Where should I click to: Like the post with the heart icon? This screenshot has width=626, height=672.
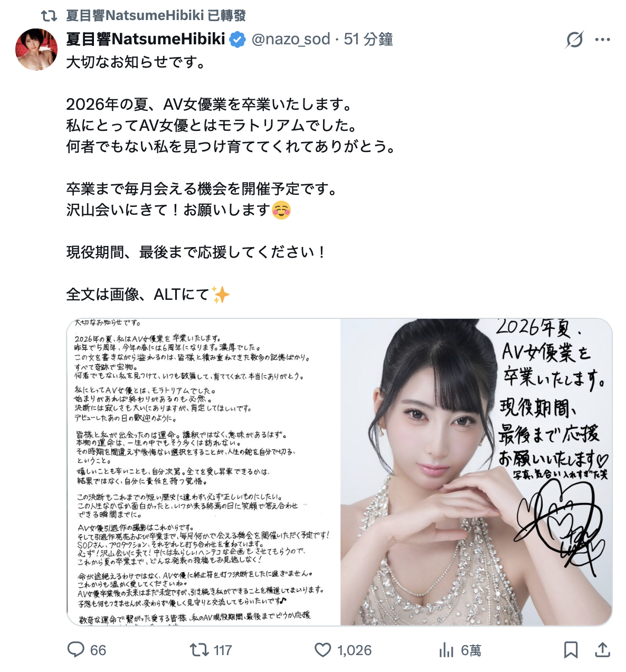click(x=323, y=650)
